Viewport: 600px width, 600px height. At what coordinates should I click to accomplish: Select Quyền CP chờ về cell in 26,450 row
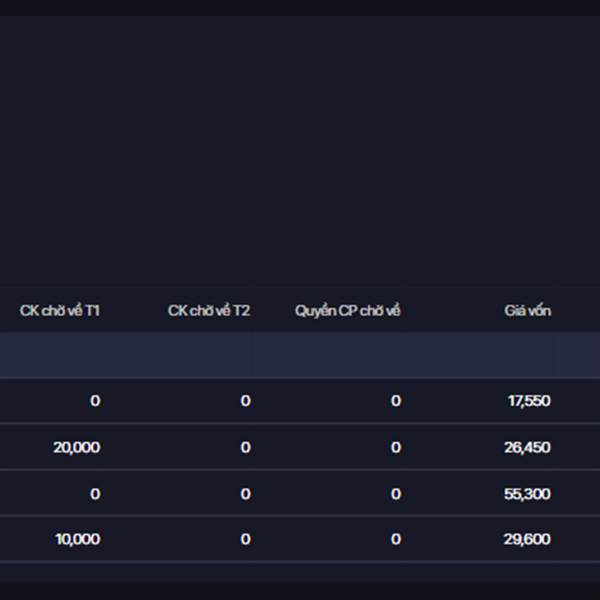coord(396,447)
